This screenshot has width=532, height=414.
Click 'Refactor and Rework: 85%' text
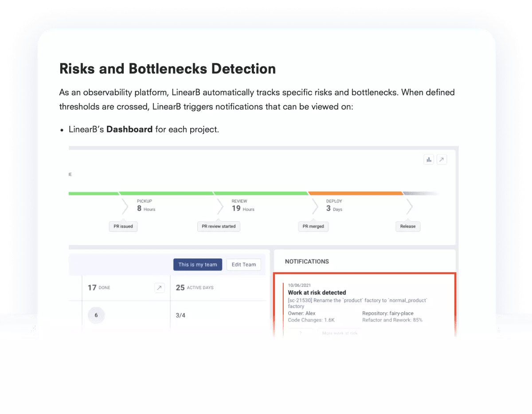pyautogui.click(x=392, y=320)
